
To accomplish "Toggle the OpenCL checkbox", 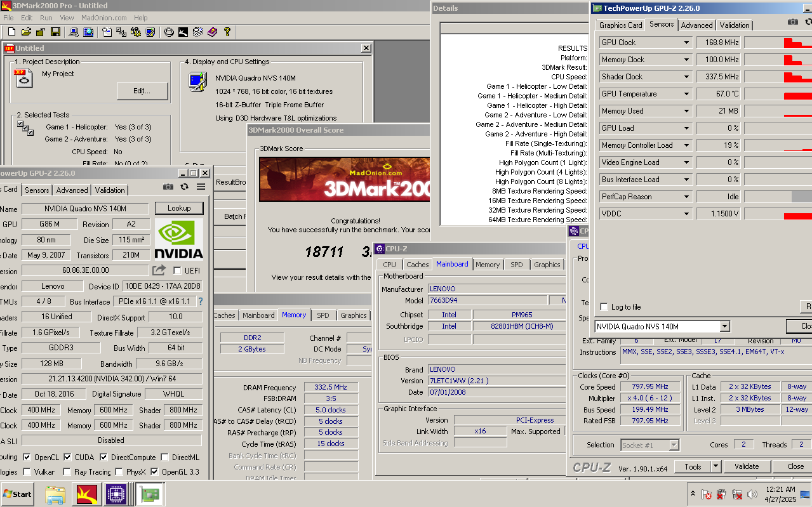I will click(27, 457).
